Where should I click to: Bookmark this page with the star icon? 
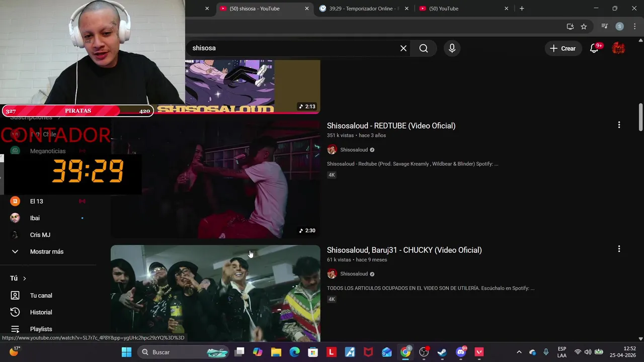tap(584, 27)
